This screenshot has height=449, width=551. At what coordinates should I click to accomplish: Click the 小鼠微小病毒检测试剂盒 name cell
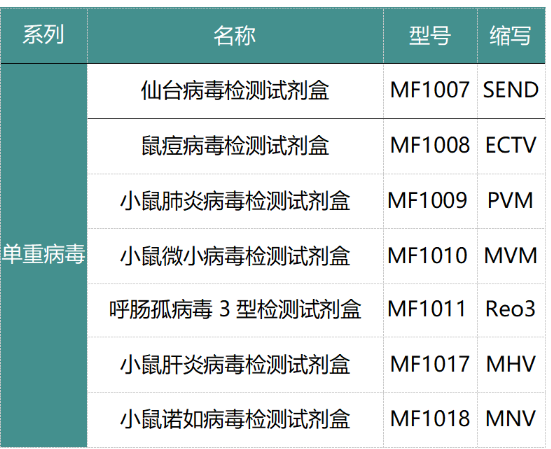pyautogui.click(x=235, y=256)
